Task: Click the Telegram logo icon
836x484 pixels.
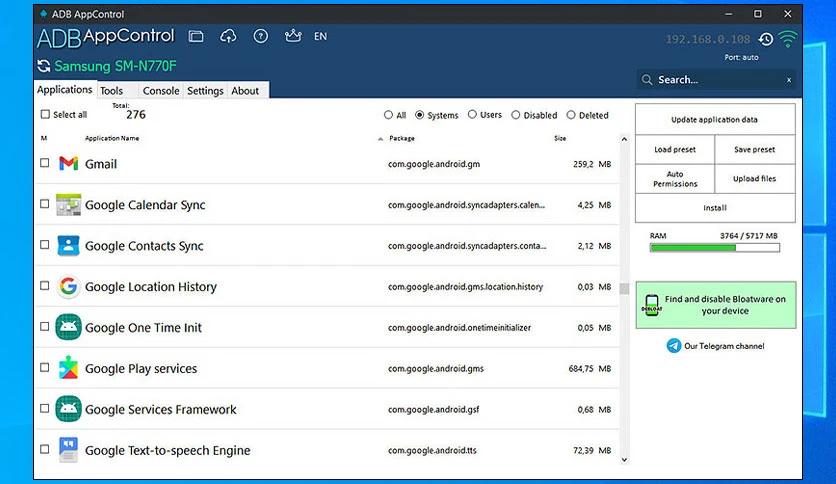Action: pyautogui.click(x=674, y=346)
